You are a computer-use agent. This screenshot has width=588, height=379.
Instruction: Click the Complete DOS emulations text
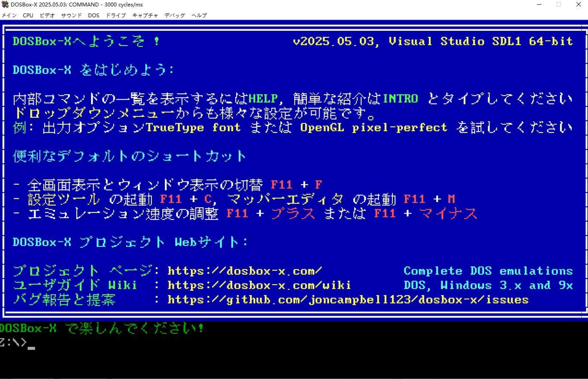(x=488, y=271)
